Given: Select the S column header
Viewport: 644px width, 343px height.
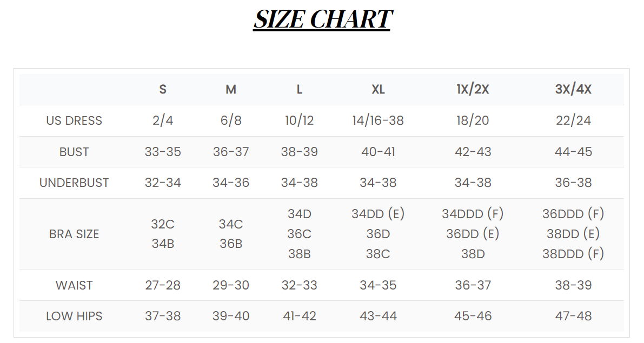Looking at the screenshot, I should (x=163, y=90).
